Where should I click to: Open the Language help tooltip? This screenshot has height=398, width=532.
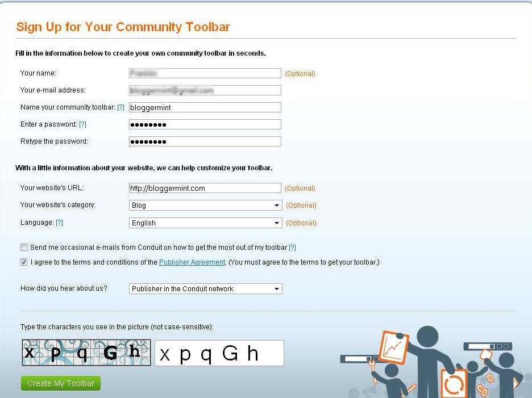point(60,223)
